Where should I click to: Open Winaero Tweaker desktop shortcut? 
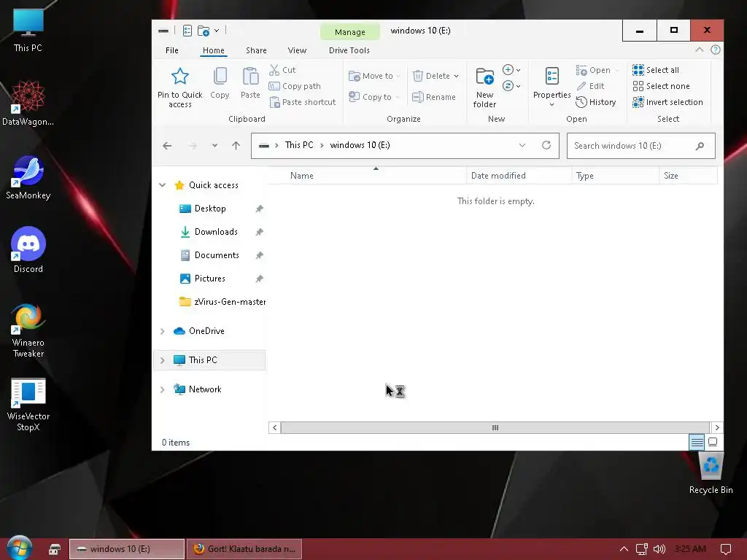click(28, 330)
